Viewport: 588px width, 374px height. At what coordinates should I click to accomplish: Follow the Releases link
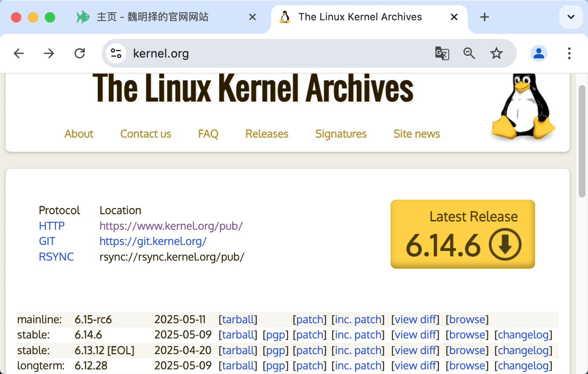tap(266, 134)
